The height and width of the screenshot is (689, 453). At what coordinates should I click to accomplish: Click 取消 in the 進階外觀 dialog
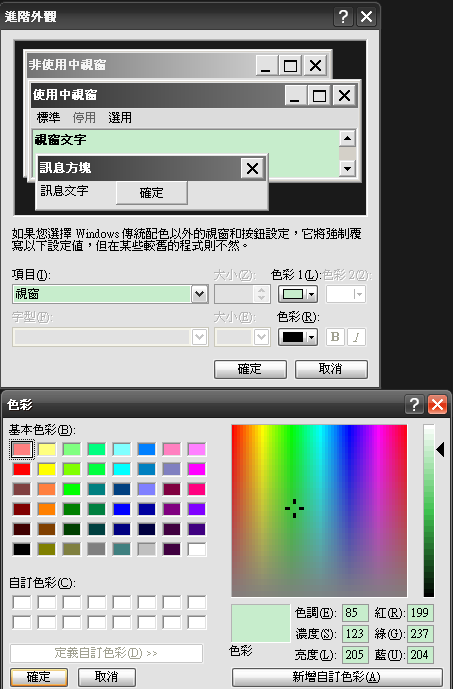click(x=331, y=369)
